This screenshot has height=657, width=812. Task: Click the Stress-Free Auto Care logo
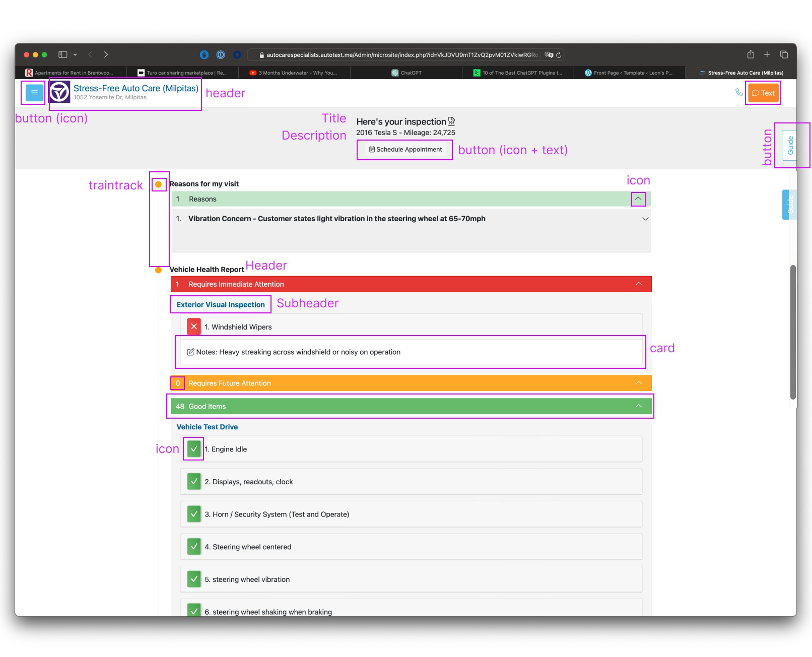tap(60, 92)
